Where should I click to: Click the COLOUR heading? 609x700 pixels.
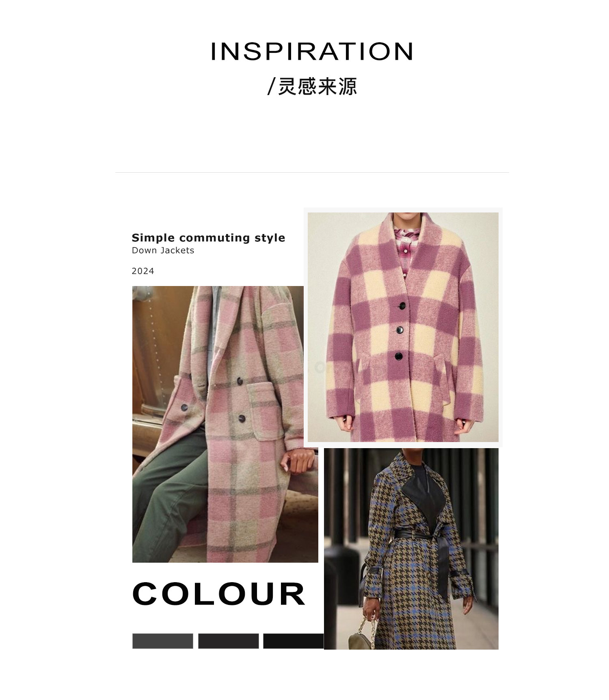coord(219,594)
